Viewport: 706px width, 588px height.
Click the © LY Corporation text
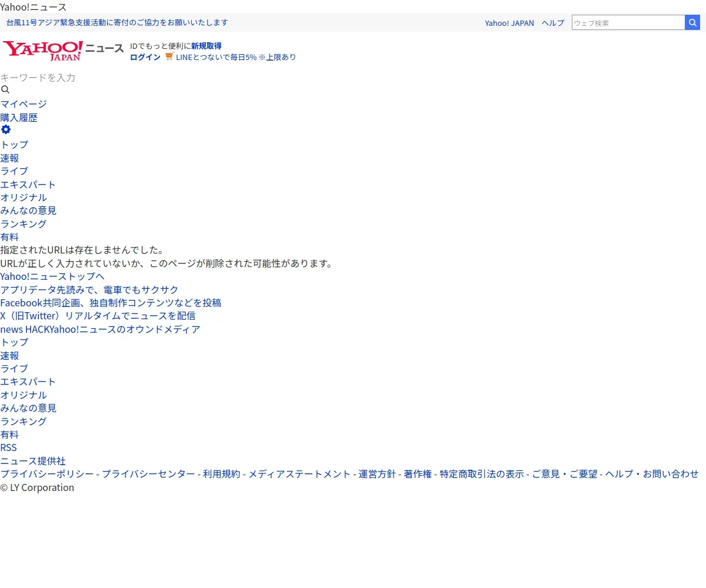pos(37,487)
